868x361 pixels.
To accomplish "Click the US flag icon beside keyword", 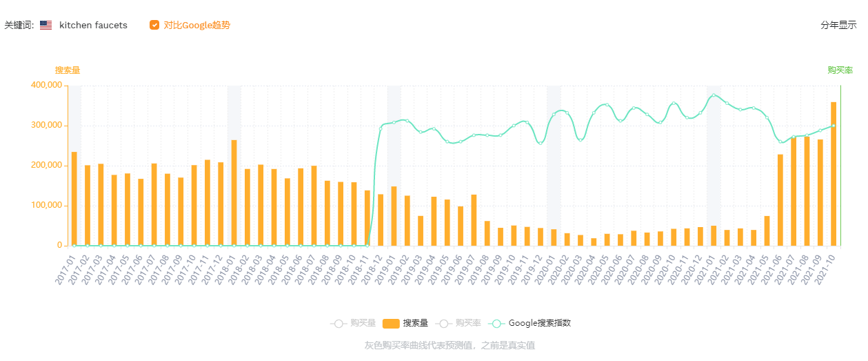I will coord(46,26).
